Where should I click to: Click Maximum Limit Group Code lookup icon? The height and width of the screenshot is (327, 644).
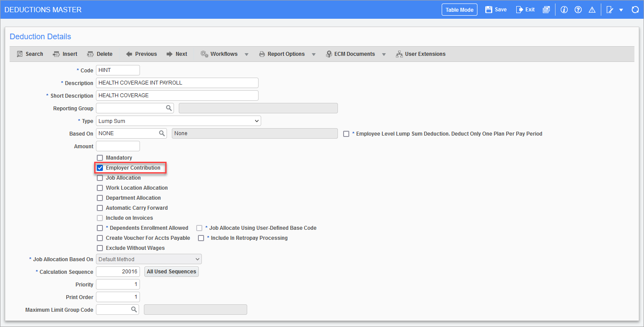(134, 310)
